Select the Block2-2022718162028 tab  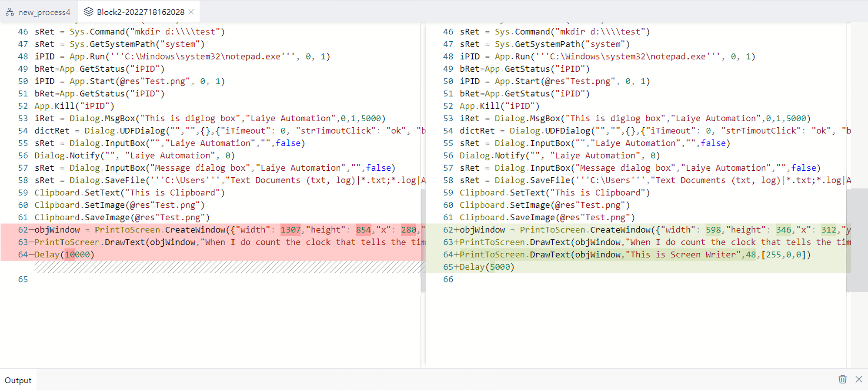pos(140,12)
